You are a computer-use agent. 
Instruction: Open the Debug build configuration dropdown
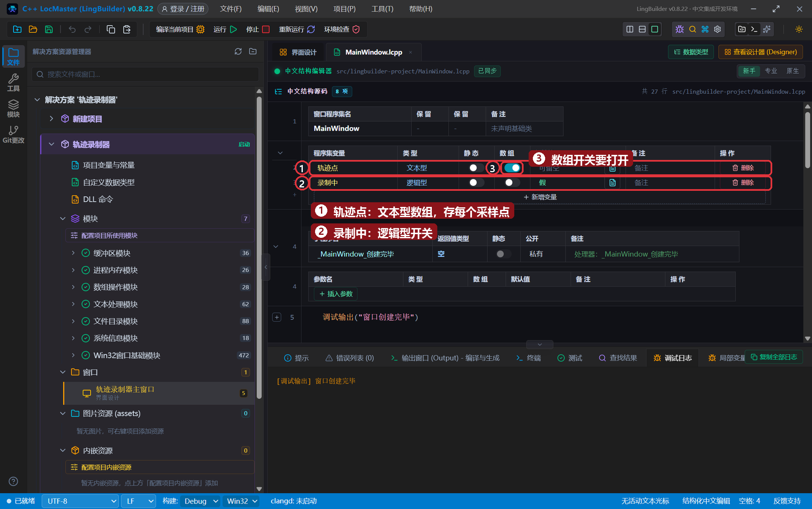coord(200,501)
